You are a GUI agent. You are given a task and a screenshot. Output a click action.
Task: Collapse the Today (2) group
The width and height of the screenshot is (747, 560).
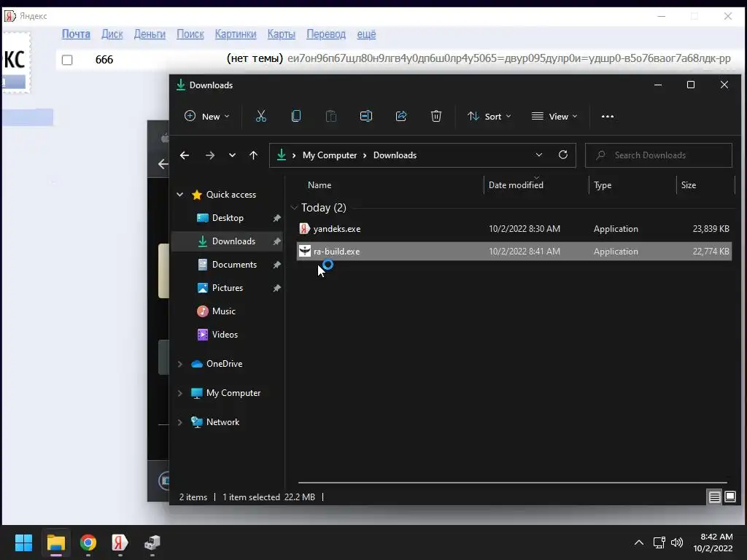pos(295,208)
